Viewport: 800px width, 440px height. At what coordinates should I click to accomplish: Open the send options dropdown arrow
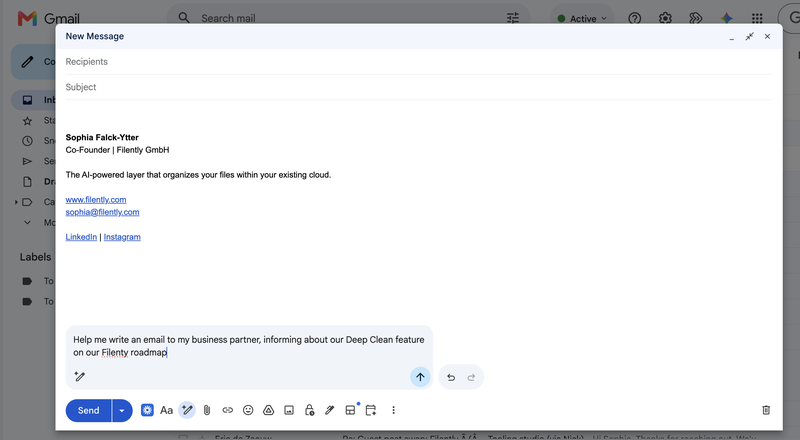pos(122,410)
